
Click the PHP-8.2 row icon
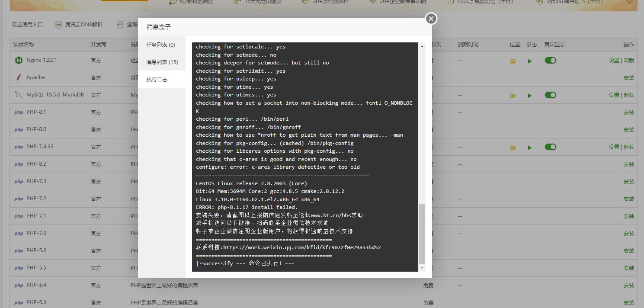pyautogui.click(x=19, y=164)
